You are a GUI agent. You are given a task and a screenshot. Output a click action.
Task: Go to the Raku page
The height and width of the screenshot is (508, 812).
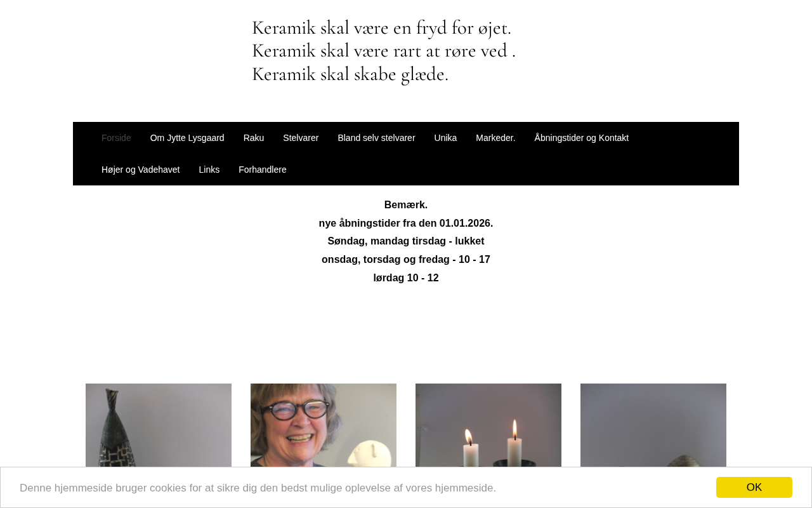[x=254, y=138]
